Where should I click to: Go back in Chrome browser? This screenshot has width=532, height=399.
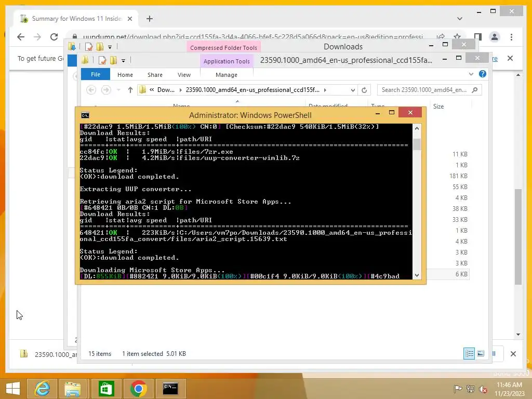[x=21, y=37]
